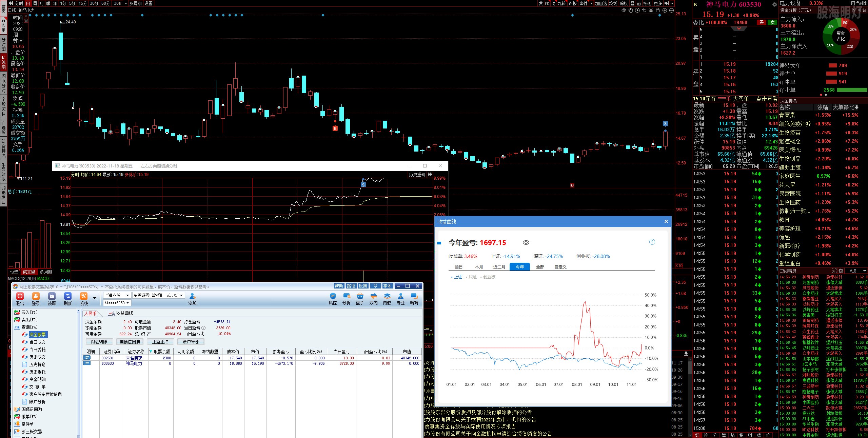Toggle 创业板 series in 收益曲线 legend
The width and height of the screenshot is (868, 438).
pyautogui.click(x=488, y=277)
